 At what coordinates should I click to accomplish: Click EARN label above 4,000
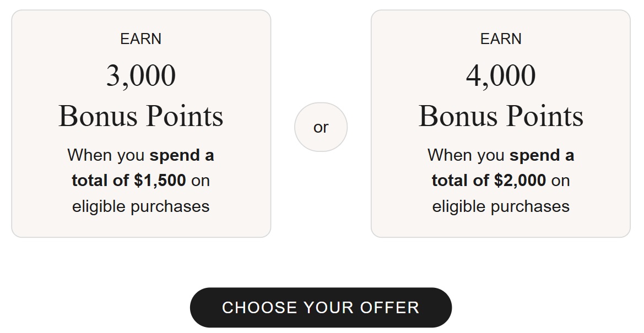501,39
